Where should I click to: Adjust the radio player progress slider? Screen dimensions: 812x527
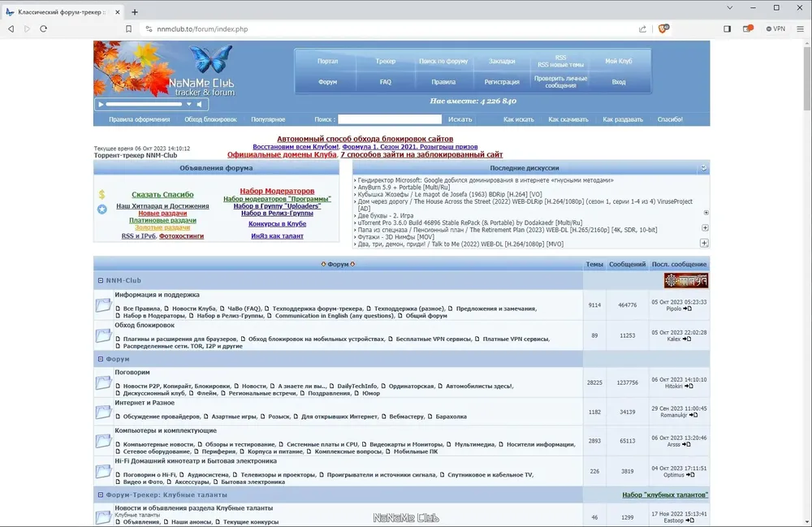tap(144, 104)
